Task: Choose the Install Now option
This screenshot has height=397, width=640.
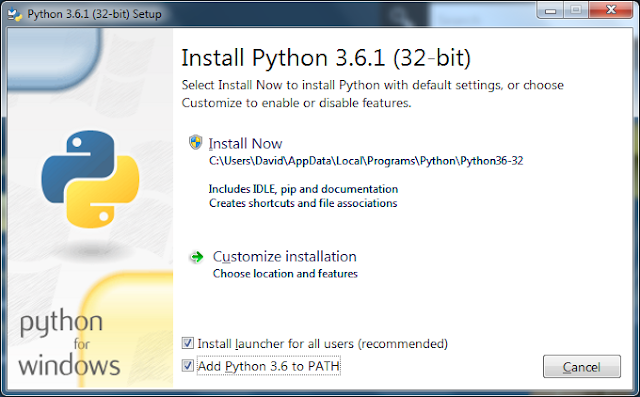Action: click(245, 144)
